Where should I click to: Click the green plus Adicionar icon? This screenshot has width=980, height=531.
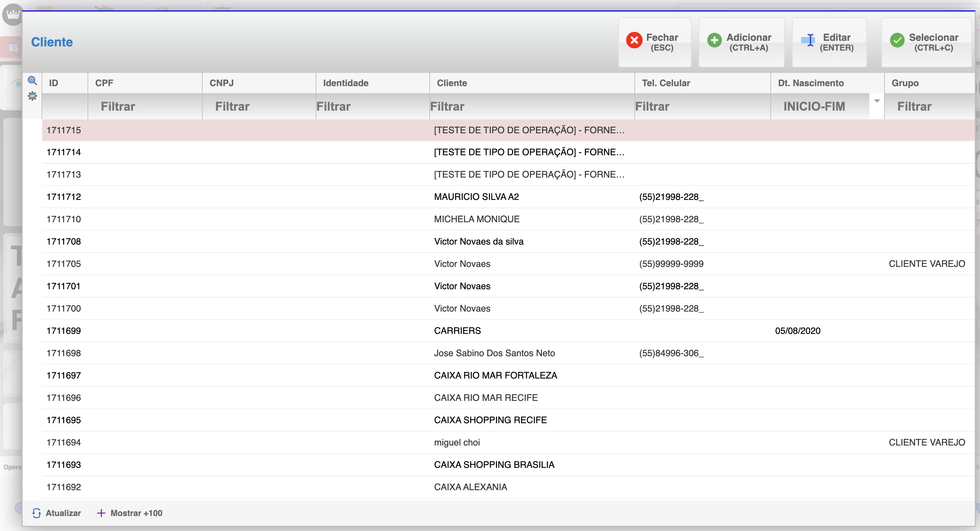point(714,40)
